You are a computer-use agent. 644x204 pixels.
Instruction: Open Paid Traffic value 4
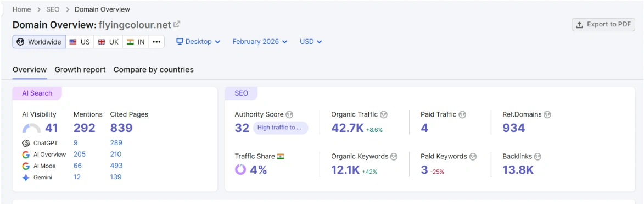424,128
